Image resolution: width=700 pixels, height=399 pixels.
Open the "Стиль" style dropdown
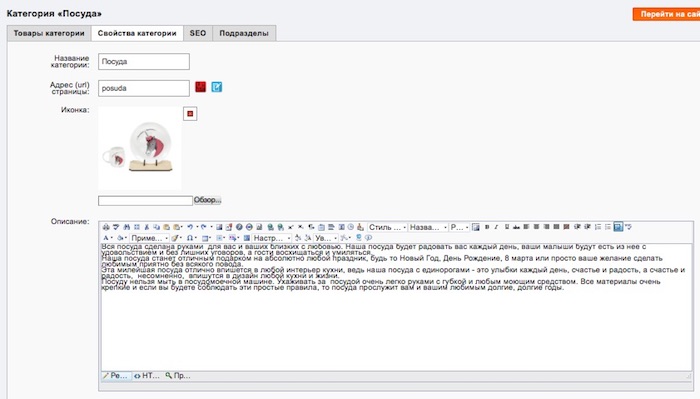click(388, 227)
